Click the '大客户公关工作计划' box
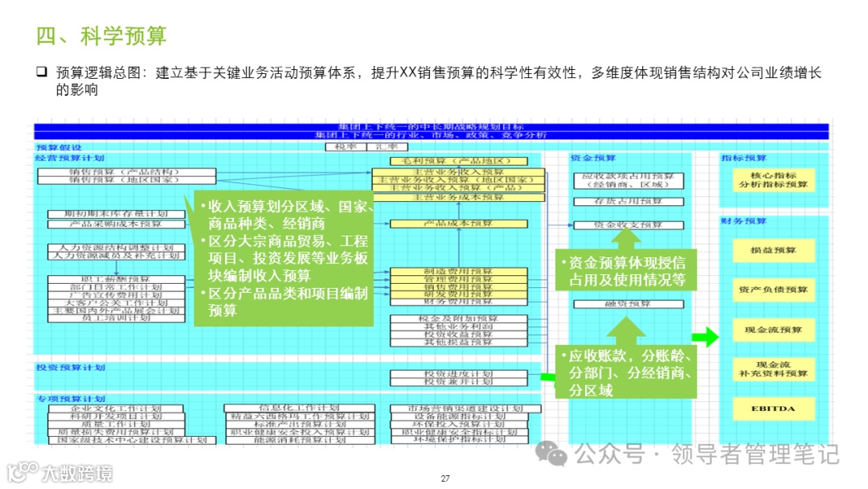The height and width of the screenshot is (489, 868). coord(117,303)
